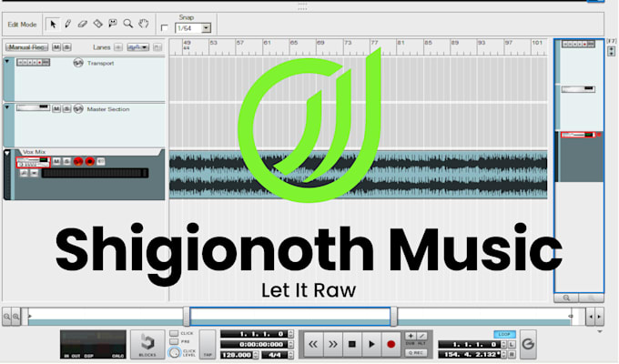The width and height of the screenshot is (619, 364).
Task: Select the Hand tool
Action: 144,24
